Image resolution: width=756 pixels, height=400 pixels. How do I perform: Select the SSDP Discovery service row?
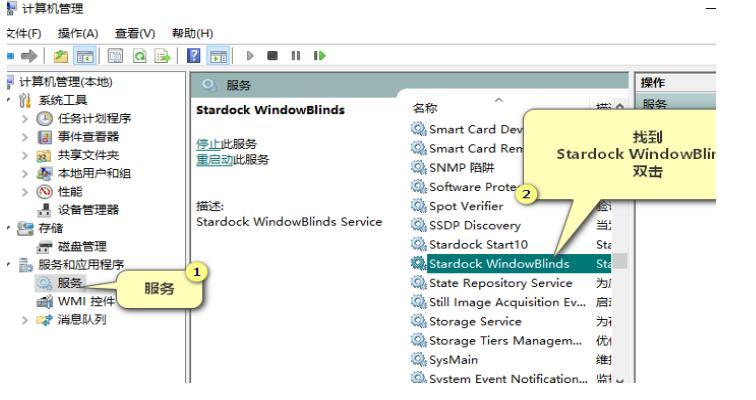[511, 225]
